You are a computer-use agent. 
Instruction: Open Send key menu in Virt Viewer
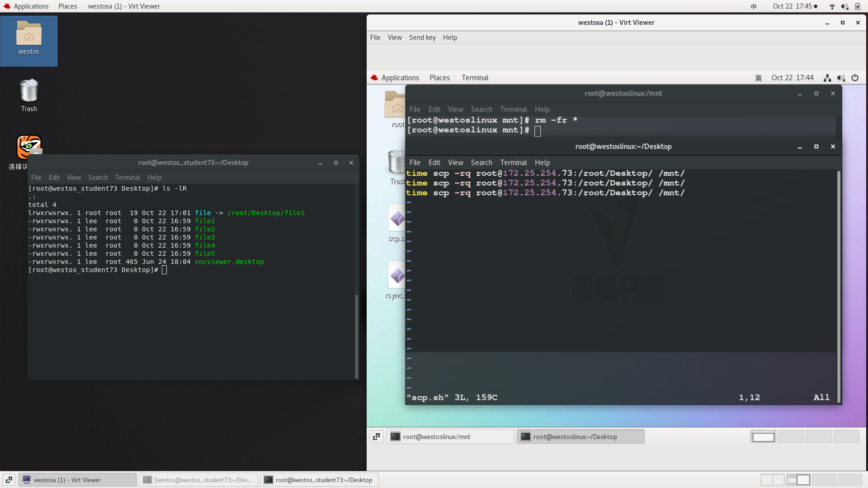[x=422, y=38]
